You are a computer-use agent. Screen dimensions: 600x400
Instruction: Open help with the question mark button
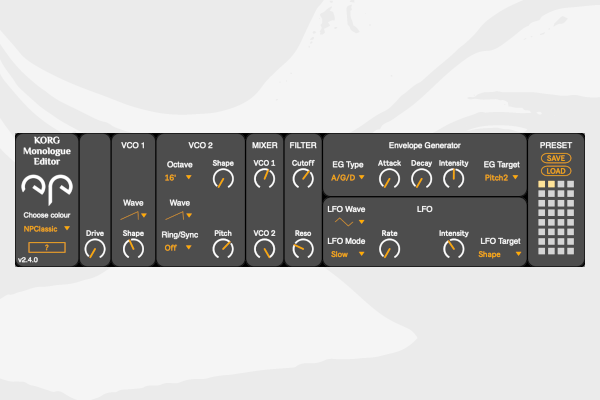click(44, 246)
